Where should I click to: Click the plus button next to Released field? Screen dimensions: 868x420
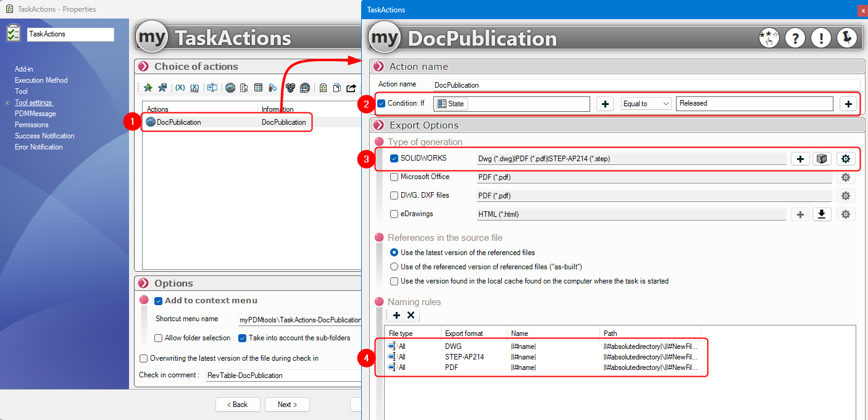pos(849,104)
